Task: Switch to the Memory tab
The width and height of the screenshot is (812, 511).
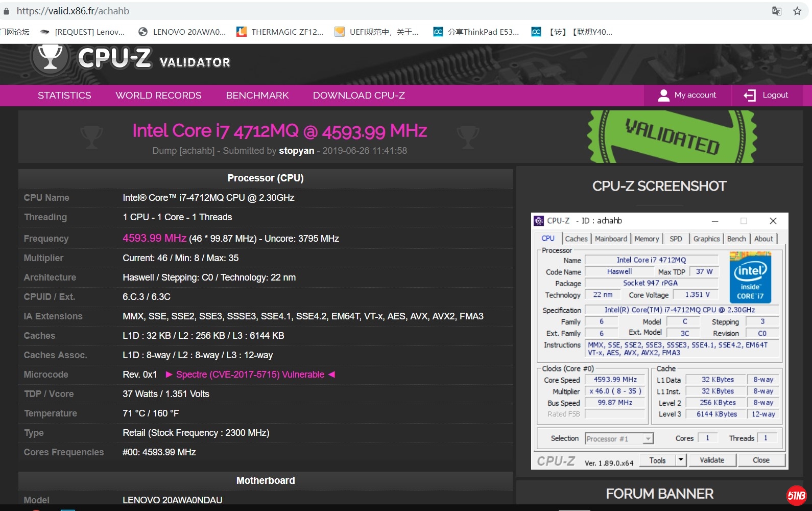Action: click(647, 239)
